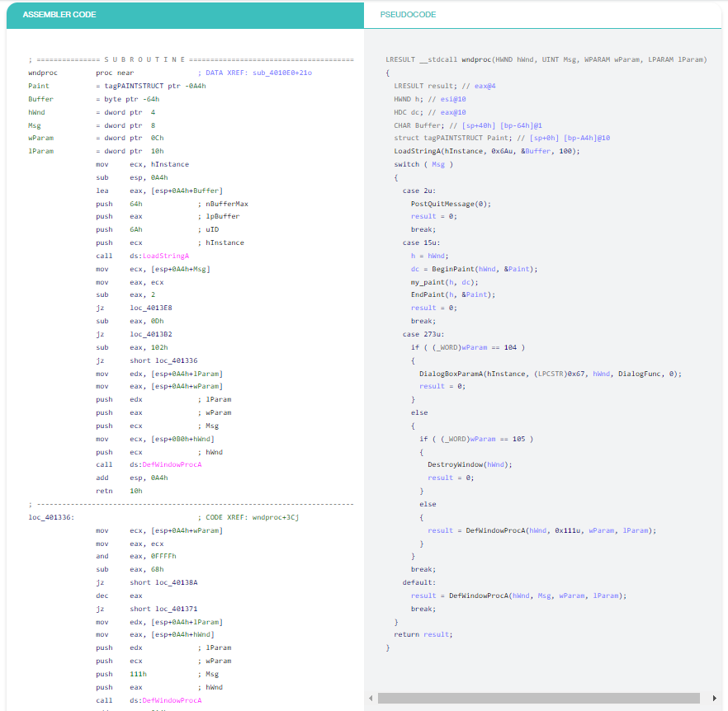
Task: Click the sub_4010E0+21o data xref
Action: click(x=281, y=73)
